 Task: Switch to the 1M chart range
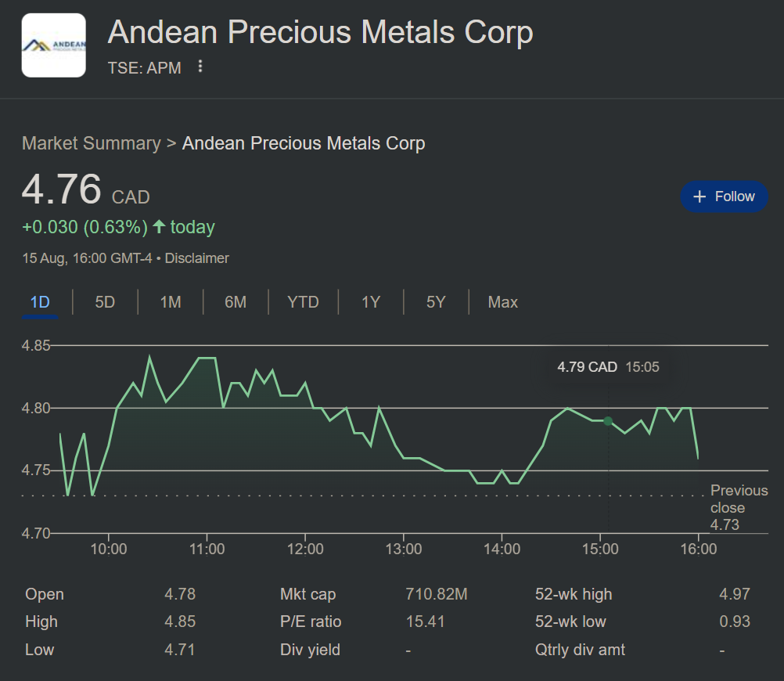171,302
